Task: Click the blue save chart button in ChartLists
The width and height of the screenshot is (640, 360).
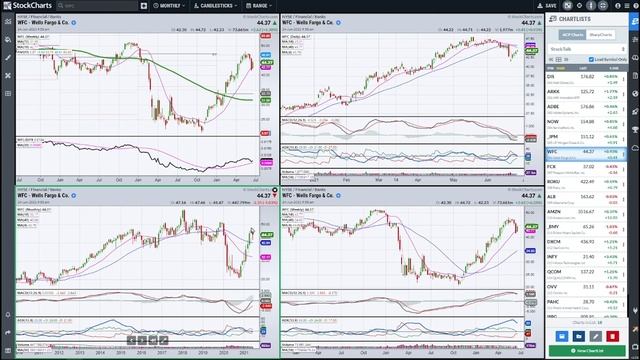Action: pos(562,336)
